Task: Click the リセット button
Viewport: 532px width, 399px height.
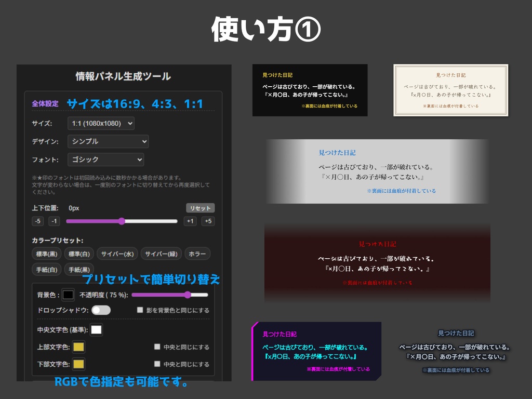Action: tap(199, 207)
